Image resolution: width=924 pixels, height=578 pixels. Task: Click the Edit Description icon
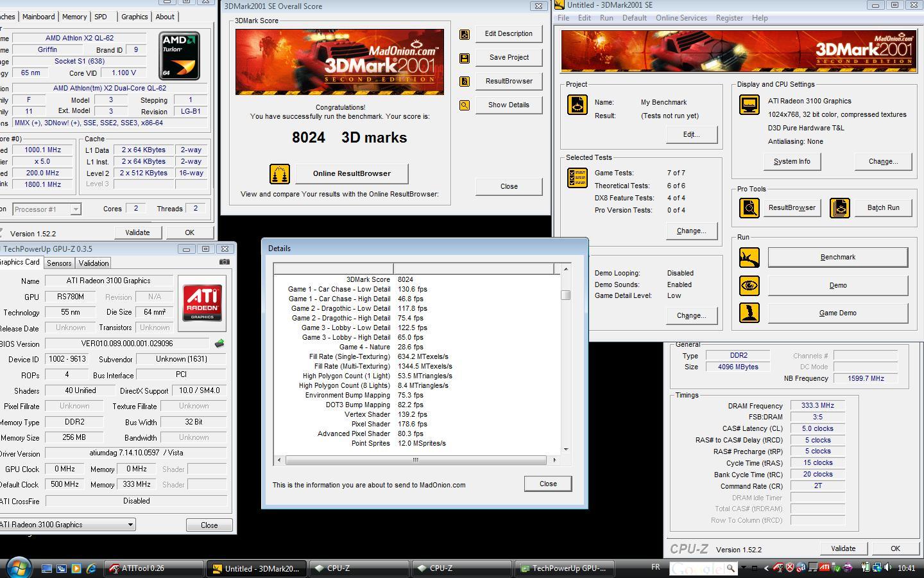tap(465, 35)
